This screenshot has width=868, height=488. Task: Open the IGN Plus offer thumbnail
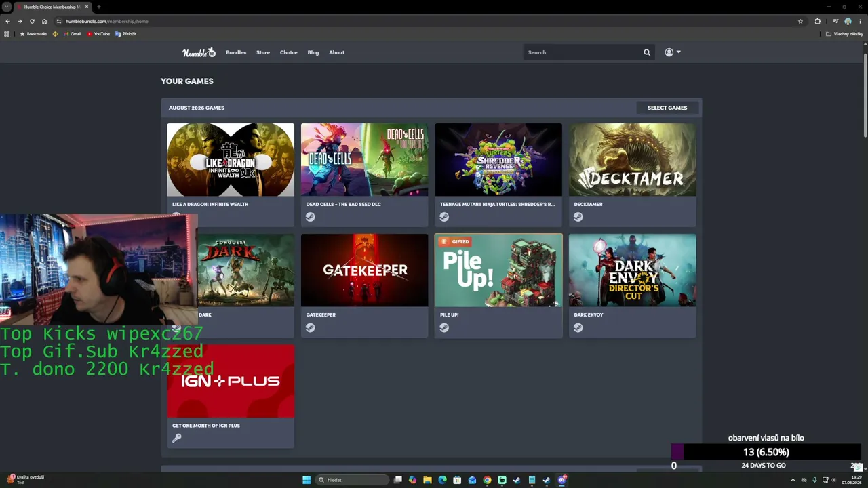point(231,381)
